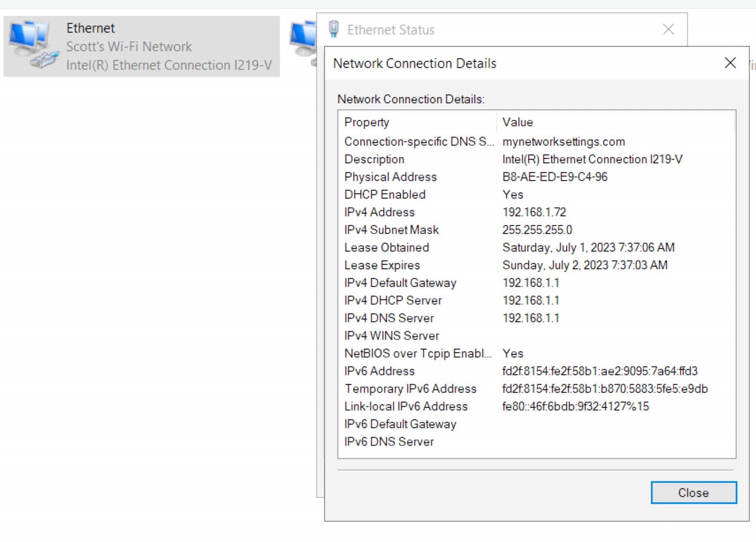The width and height of the screenshot is (756, 542).
Task: Select the IPv4 Default Gateway value 192.168.1.1
Action: point(531,283)
